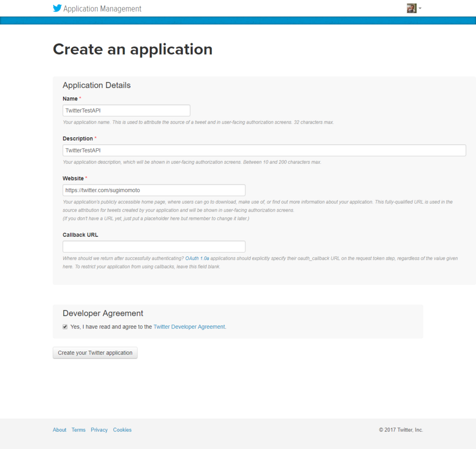Click the Website field label
This screenshot has height=449, width=476.
coord(73,178)
